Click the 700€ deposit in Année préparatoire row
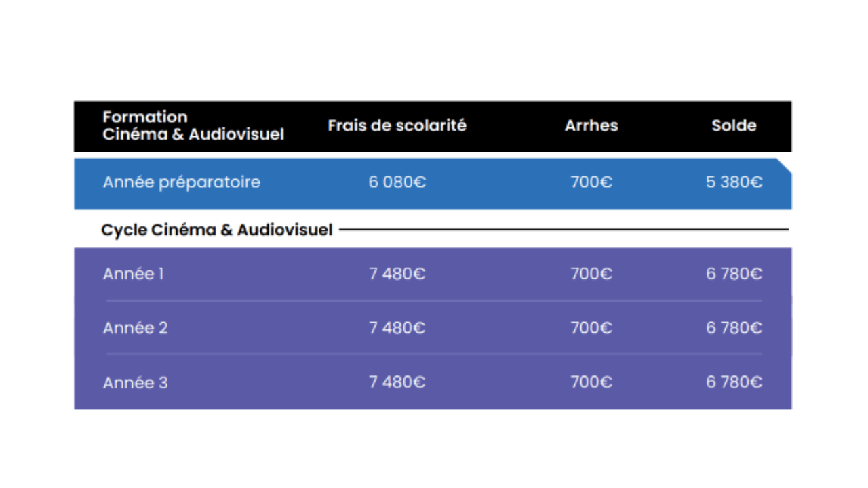 pos(591,182)
